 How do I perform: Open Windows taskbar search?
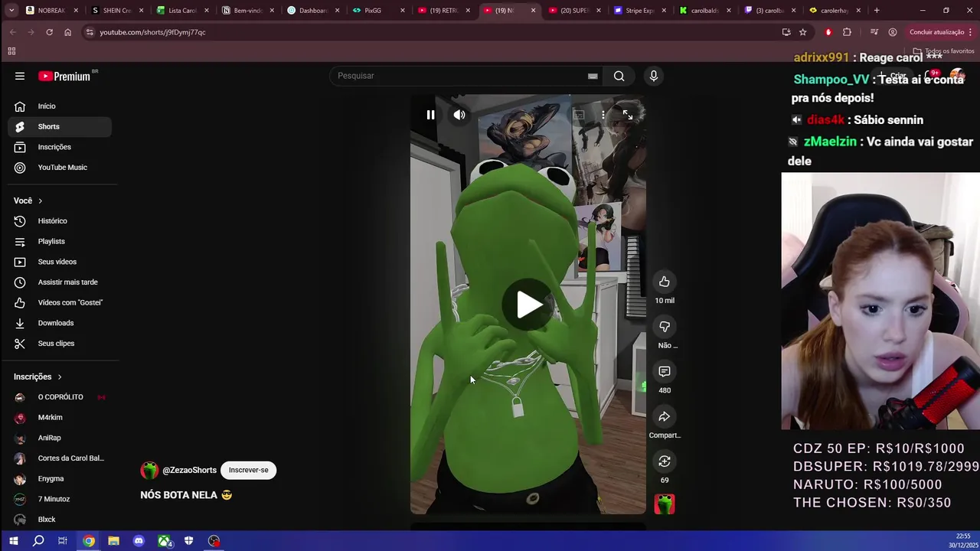point(38,541)
